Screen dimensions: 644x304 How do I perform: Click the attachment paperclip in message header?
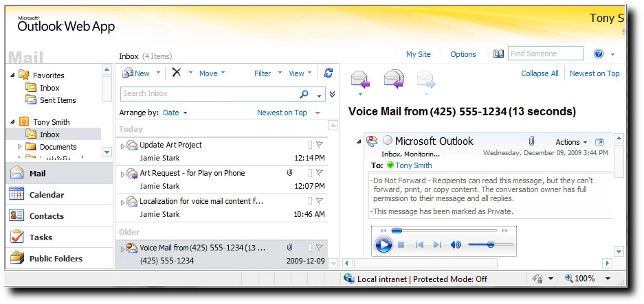click(x=531, y=141)
